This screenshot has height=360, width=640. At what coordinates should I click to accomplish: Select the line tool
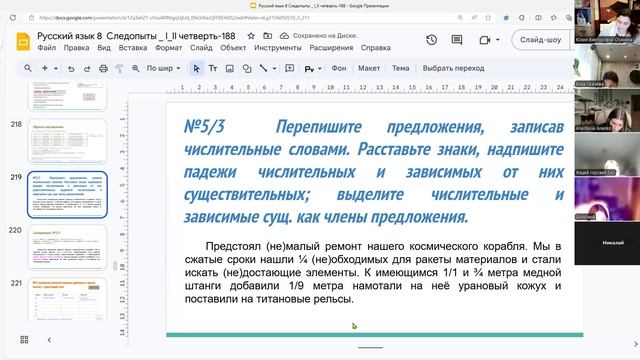click(x=264, y=68)
